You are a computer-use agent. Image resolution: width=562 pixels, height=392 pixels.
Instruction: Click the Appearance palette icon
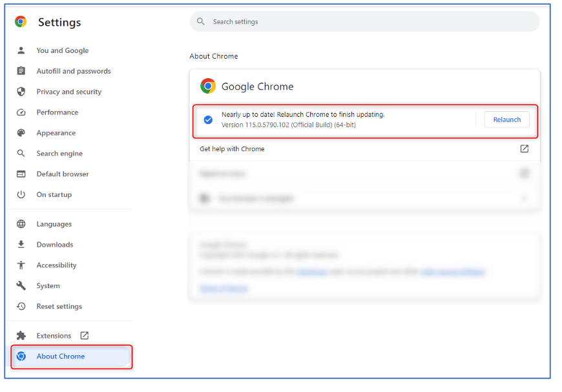[x=21, y=133]
